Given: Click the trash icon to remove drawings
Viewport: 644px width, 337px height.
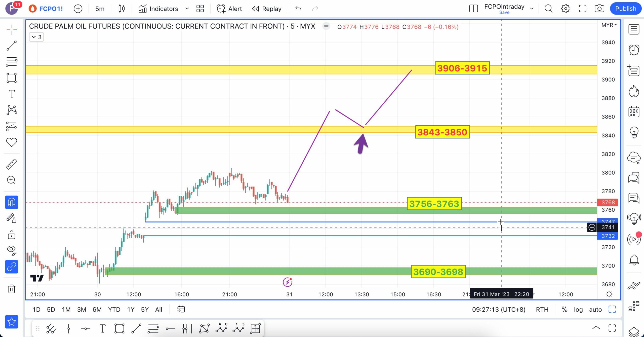Looking at the screenshot, I should [12, 289].
